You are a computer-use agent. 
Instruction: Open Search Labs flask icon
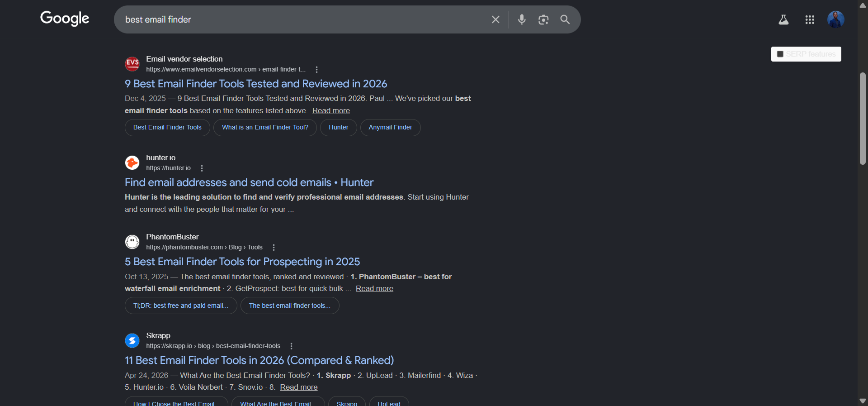pyautogui.click(x=783, y=19)
